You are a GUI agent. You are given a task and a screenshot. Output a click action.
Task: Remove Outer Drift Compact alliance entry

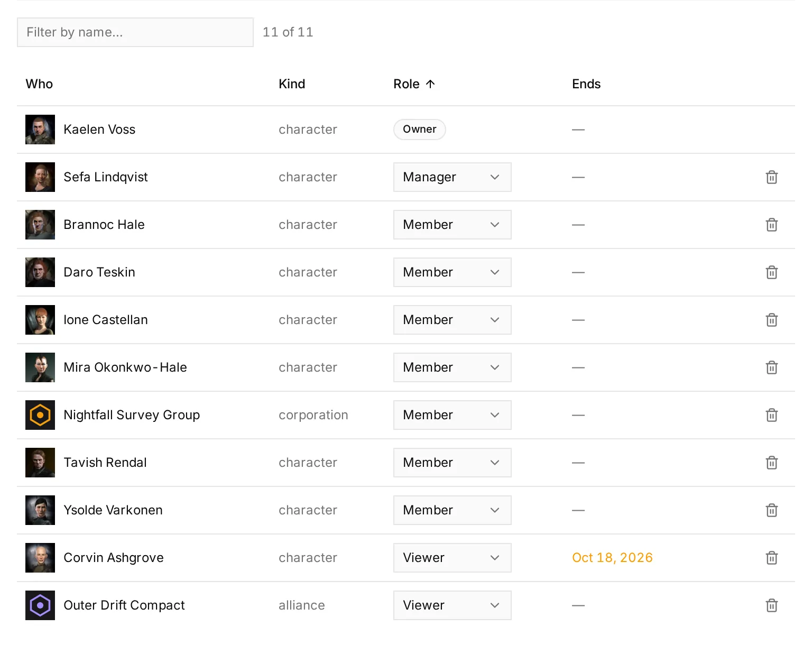point(771,605)
